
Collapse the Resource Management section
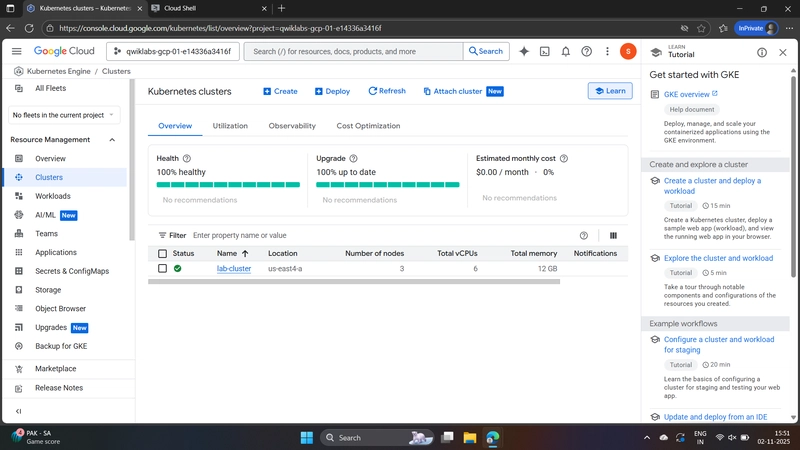(x=112, y=140)
